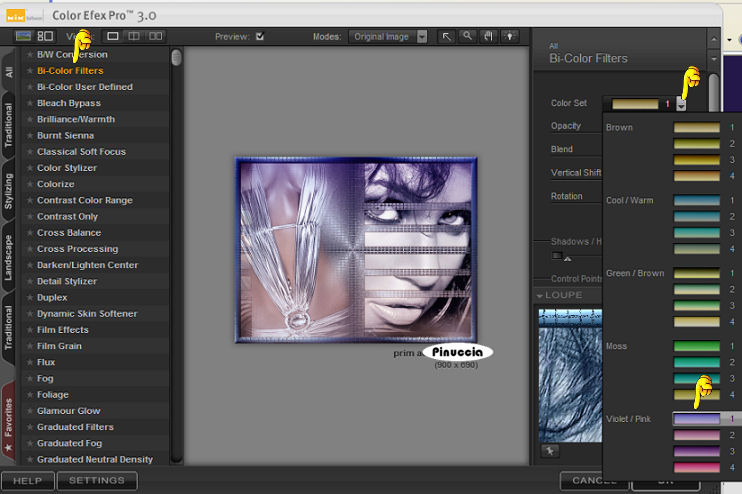The image size is (742, 494).
Task: Select the Graduated Neutral Density filter
Action: [95, 459]
